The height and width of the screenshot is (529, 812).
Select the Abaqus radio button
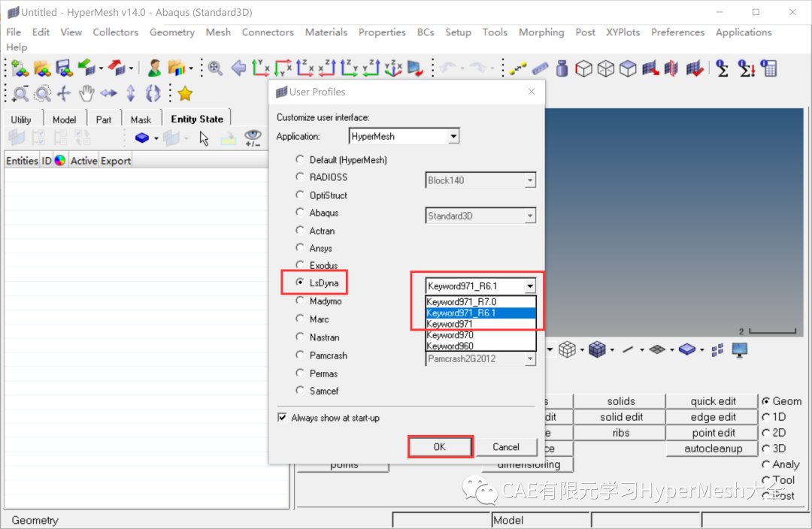pos(299,213)
